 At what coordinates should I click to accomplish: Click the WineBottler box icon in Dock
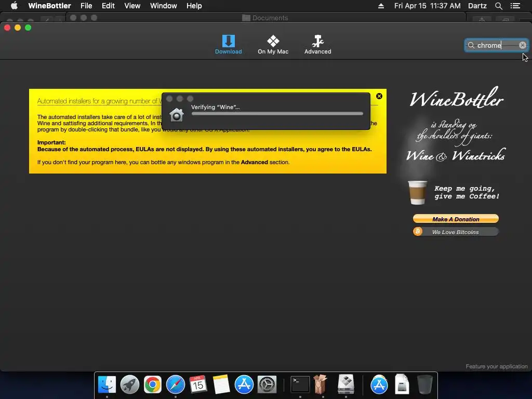coord(321,384)
